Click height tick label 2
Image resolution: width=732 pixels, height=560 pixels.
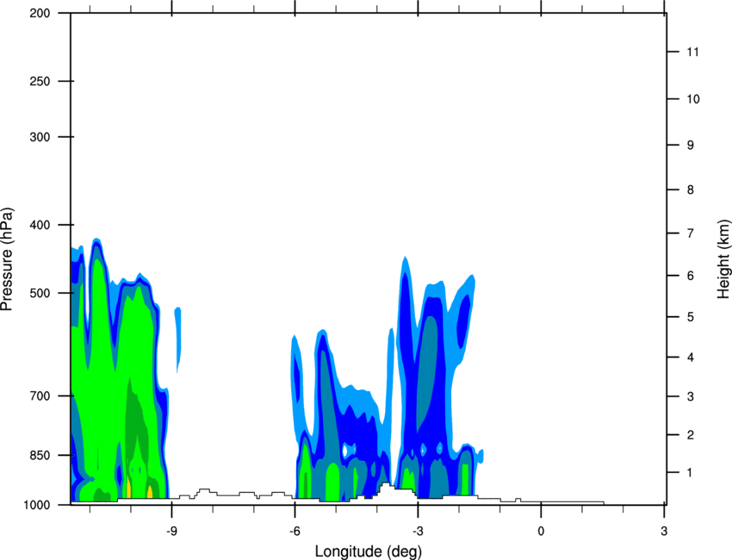[691, 435]
